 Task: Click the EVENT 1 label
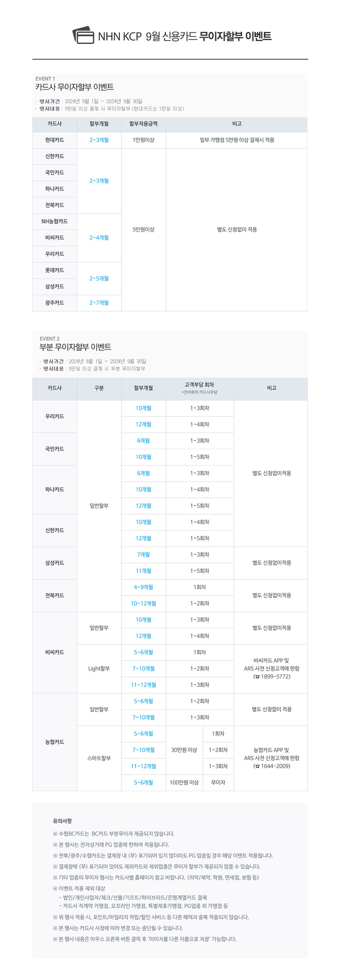[45, 78]
